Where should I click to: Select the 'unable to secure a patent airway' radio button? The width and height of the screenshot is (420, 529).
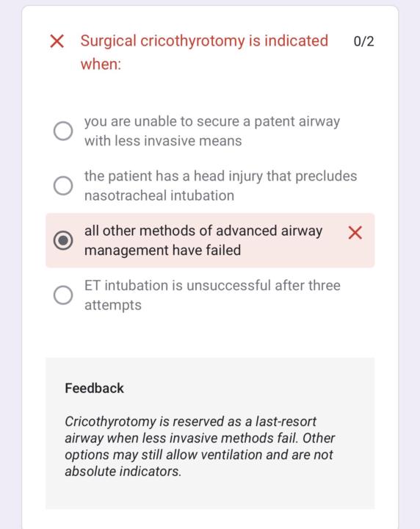[63, 131]
